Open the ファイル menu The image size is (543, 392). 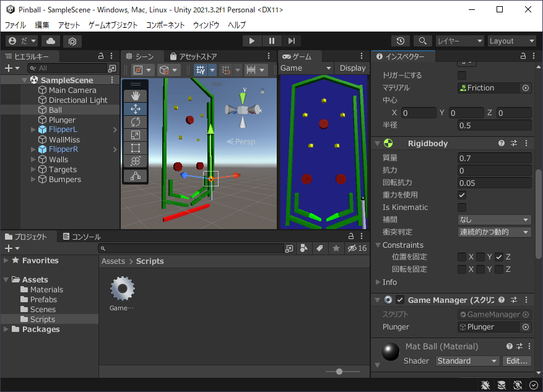click(15, 25)
